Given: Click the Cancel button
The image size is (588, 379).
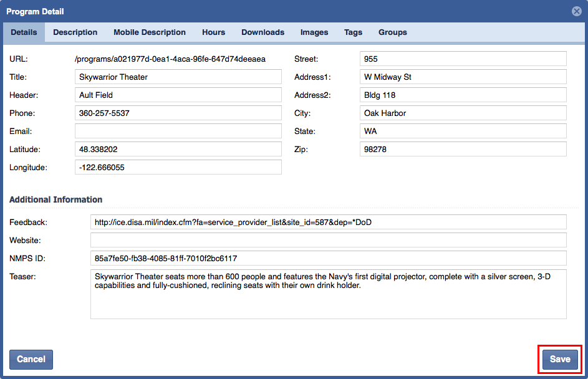Looking at the screenshot, I should coord(31,359).
